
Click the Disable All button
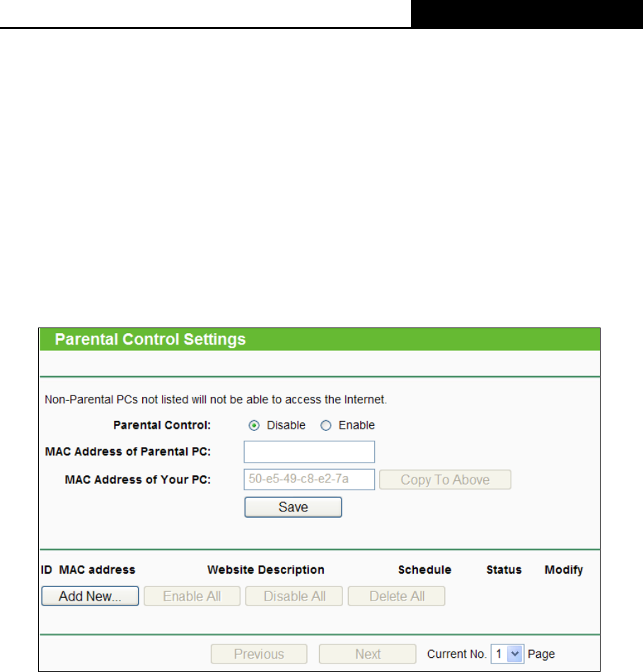pyautogui.click(x=294, y=596)
